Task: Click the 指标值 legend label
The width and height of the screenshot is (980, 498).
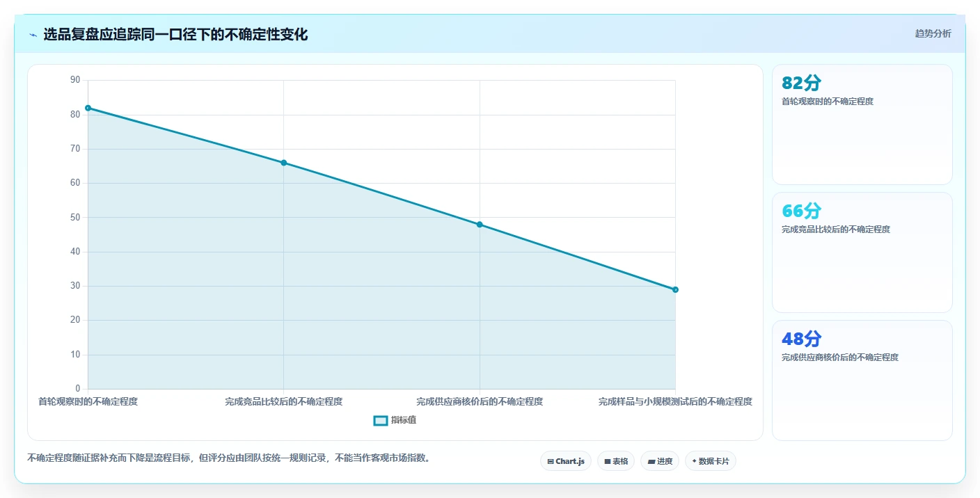Action: pyautogui.click(x=404, y=420)
